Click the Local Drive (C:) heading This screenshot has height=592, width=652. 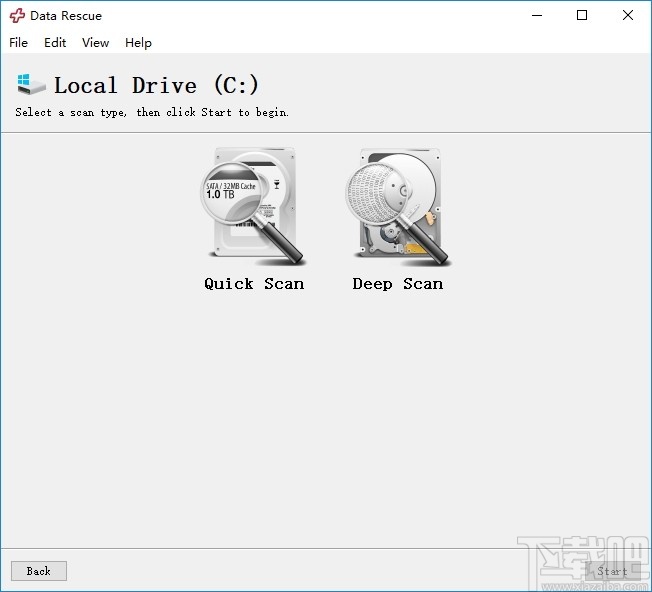click(x=156, y=85)
